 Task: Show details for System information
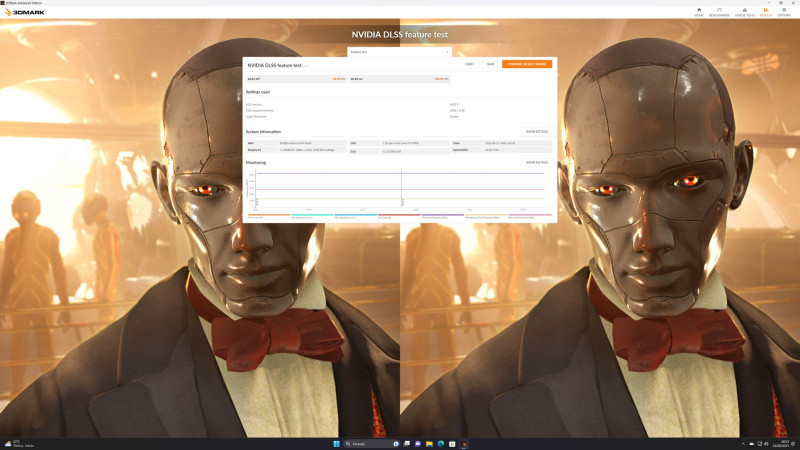pos(537,132)
